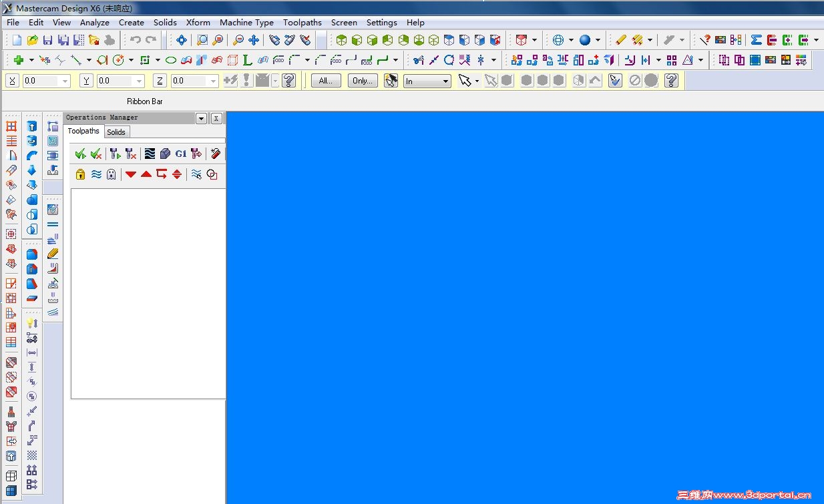Click the Save disk icon
The height and width of the screenshot is (504, 824).
pos(48,40)
